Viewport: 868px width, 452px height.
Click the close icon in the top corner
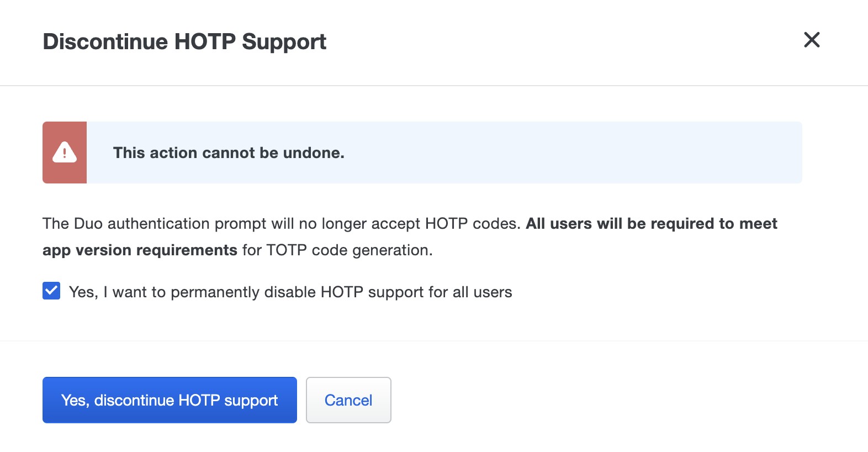pyautogui.click(x=812, y=40)
